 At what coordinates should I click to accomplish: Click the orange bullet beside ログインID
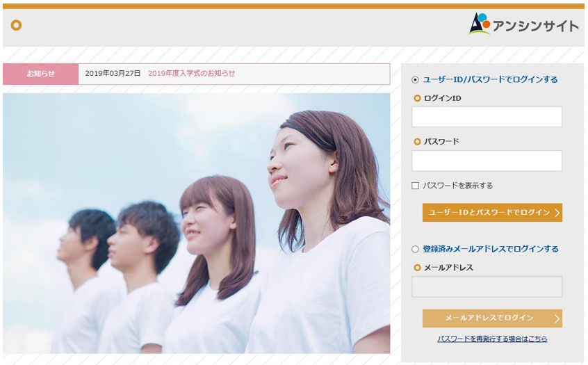click(417, 99)
